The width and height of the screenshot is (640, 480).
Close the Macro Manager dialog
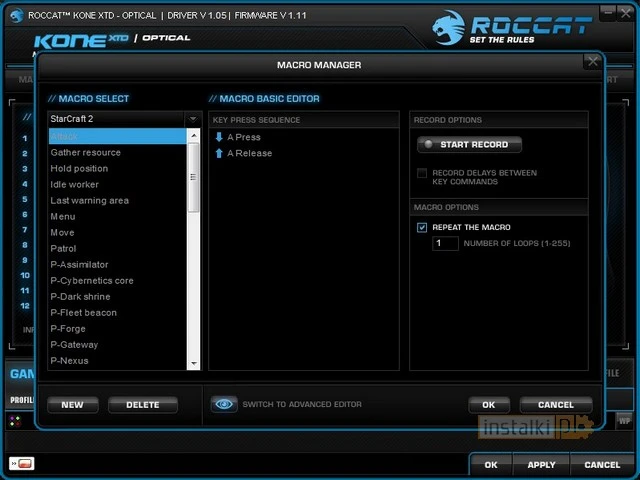pos(593,62)
